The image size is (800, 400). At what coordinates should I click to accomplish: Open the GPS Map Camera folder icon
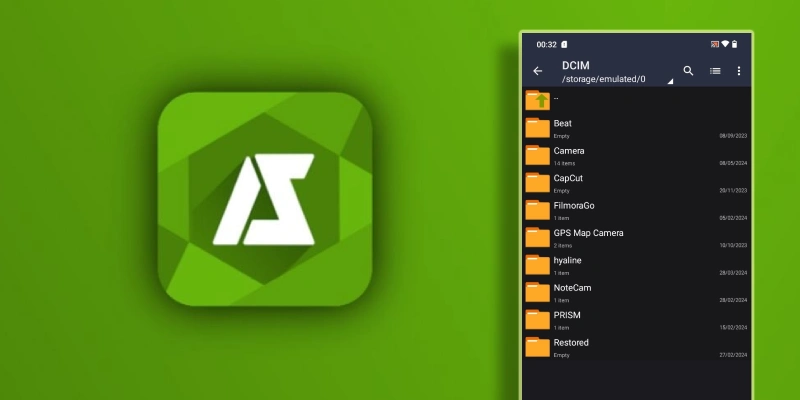[x=538, y=237]
